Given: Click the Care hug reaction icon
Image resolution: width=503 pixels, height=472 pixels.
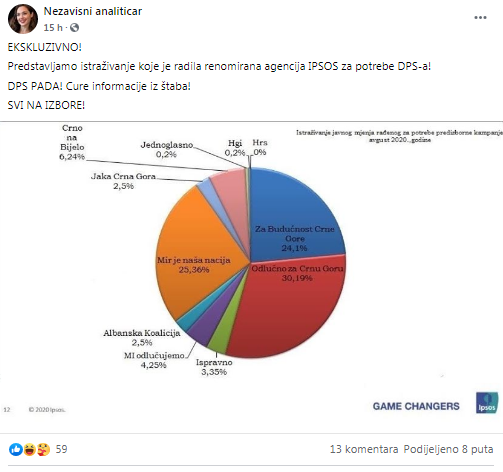Looking at the screenshot, I should (x=43, y=449).
